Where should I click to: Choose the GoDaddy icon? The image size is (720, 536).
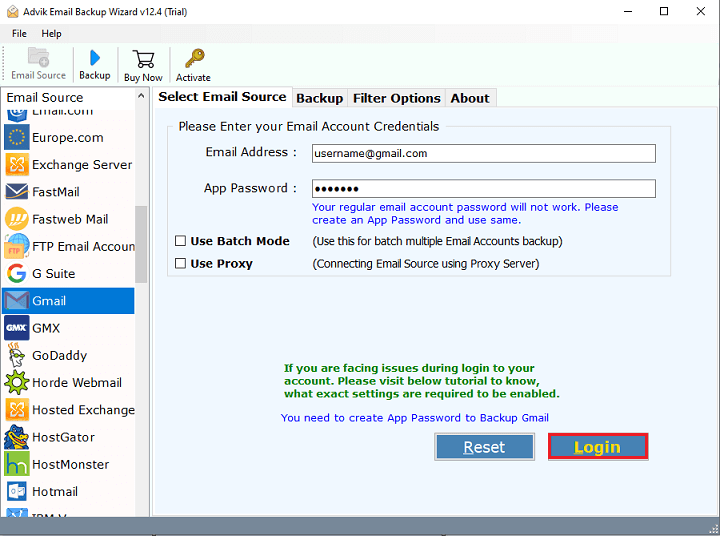tap(16, 355)
